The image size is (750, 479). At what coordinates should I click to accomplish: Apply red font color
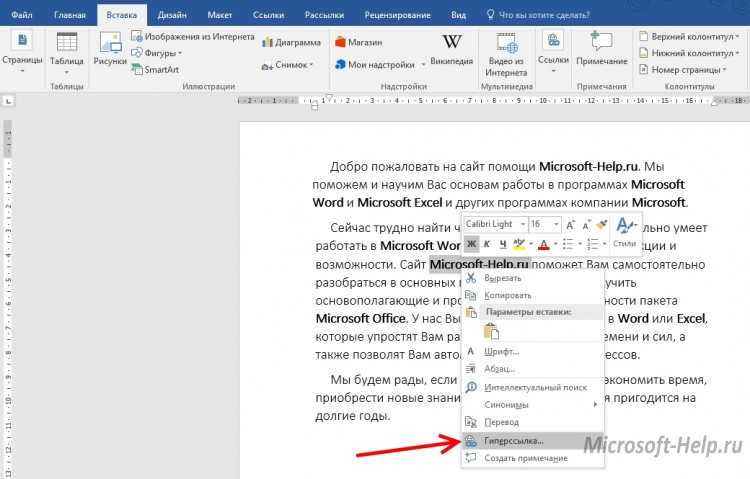543,244
